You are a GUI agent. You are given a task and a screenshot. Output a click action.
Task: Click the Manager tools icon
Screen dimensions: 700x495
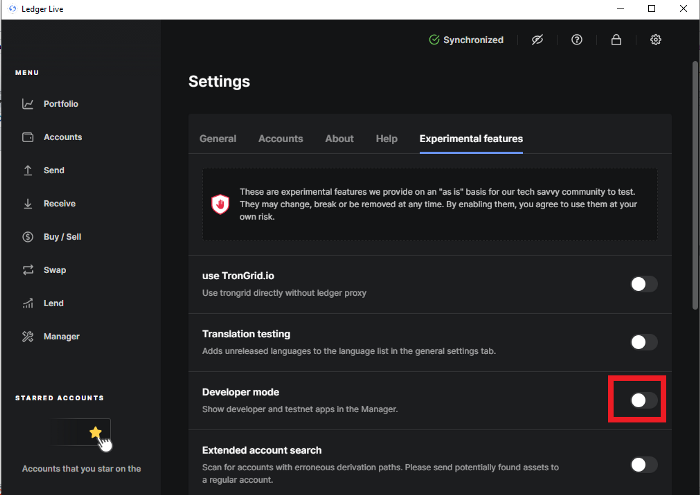click(28, 337)
